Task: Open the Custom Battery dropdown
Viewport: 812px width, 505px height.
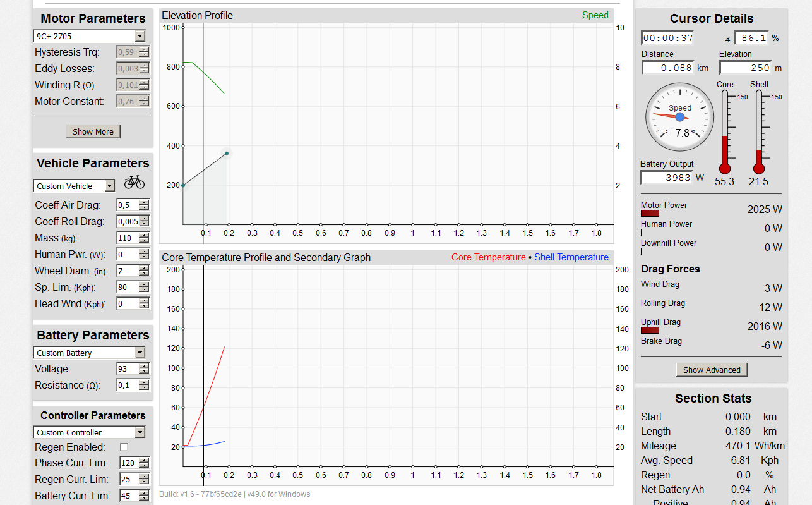Action: click(x=89, y=353)
